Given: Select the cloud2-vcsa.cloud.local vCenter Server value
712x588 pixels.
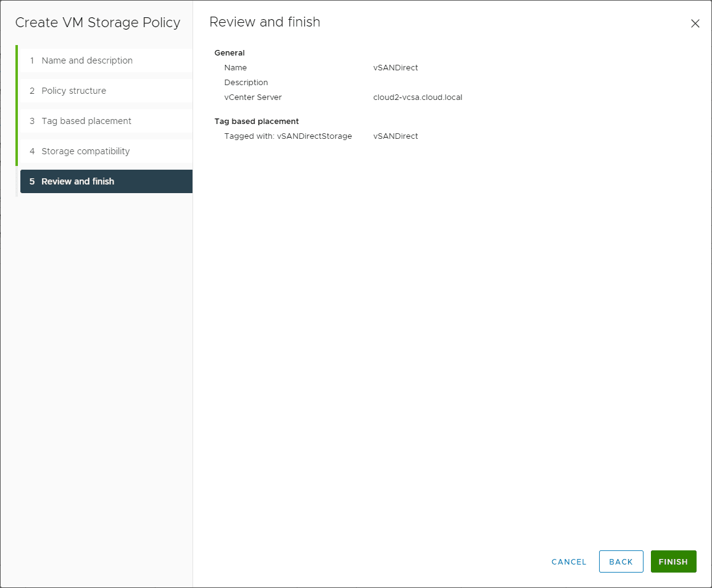Looking at the screenshot, I should [x=417, y=97].
